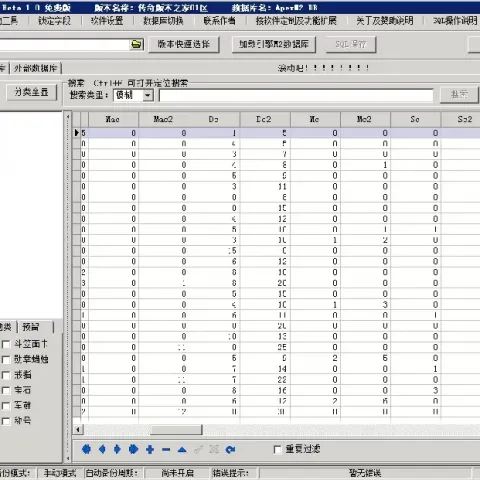Toggle the 符号 checkbox
480x480 pixels.
coord(6,421)
